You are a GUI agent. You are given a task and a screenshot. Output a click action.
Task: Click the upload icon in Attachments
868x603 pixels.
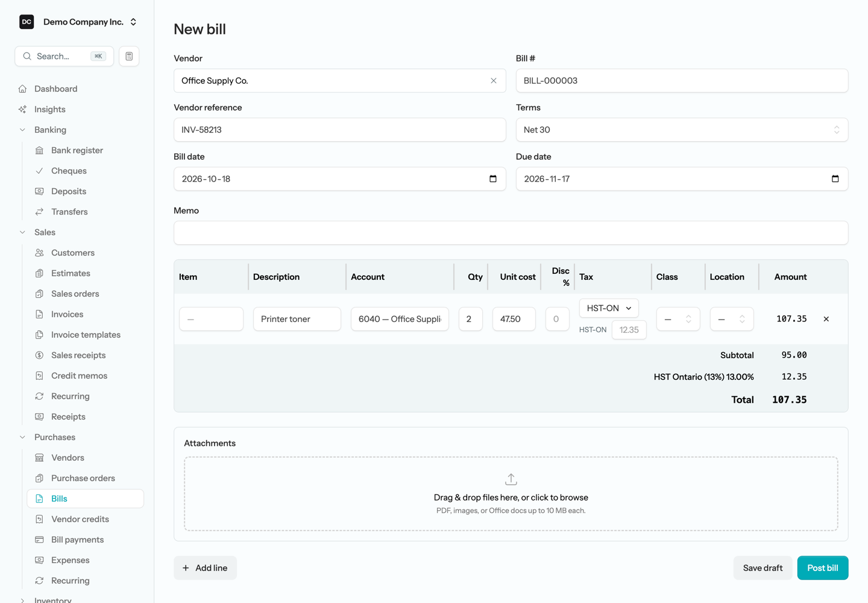[x=511, y=479]
